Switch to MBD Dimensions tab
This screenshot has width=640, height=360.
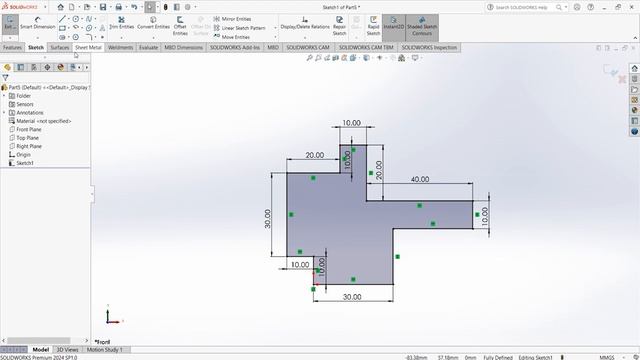click(x=183, y=47)
